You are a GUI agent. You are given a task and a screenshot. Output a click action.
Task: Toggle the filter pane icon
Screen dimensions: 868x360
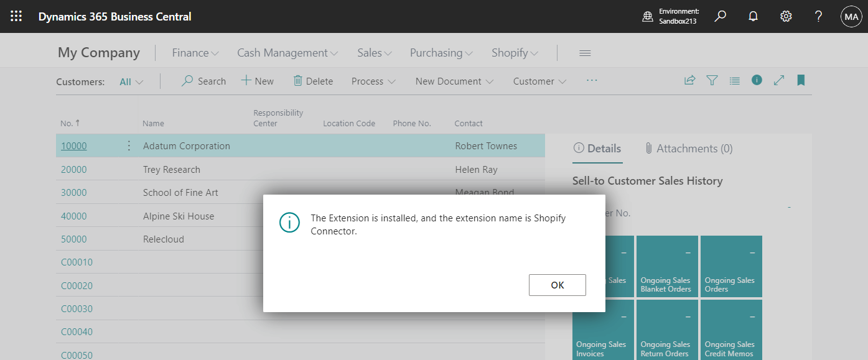pos(712,80)
